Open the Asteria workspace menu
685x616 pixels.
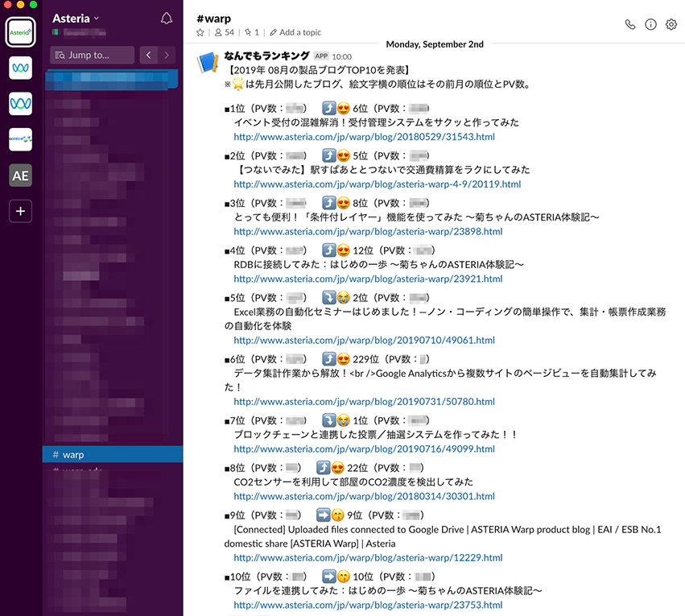76,19
